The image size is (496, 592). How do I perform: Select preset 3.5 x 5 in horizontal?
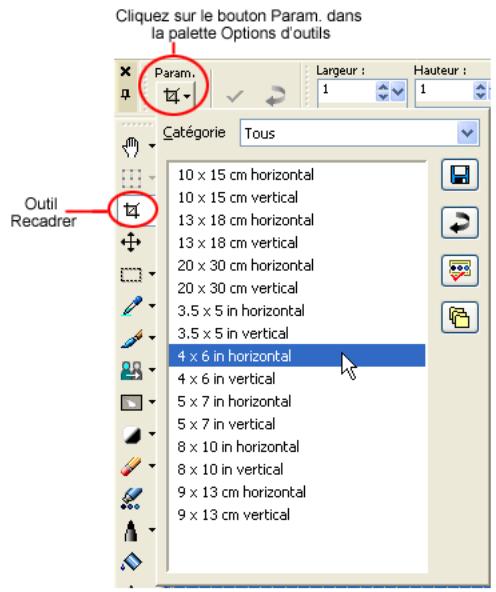(x=297, y=311)
